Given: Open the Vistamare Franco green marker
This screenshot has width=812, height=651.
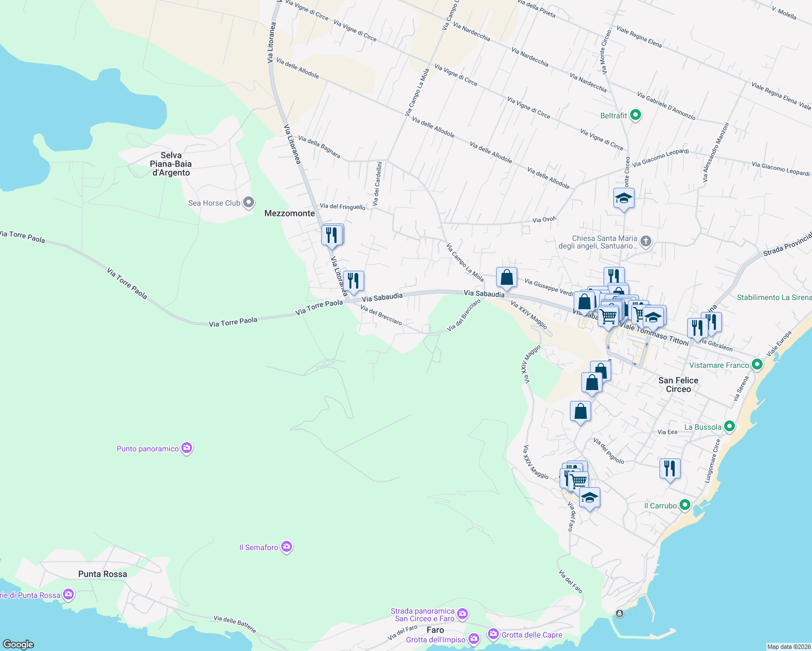Looking at the screenshot, I should pyautogui.click(x=757, y=365).
